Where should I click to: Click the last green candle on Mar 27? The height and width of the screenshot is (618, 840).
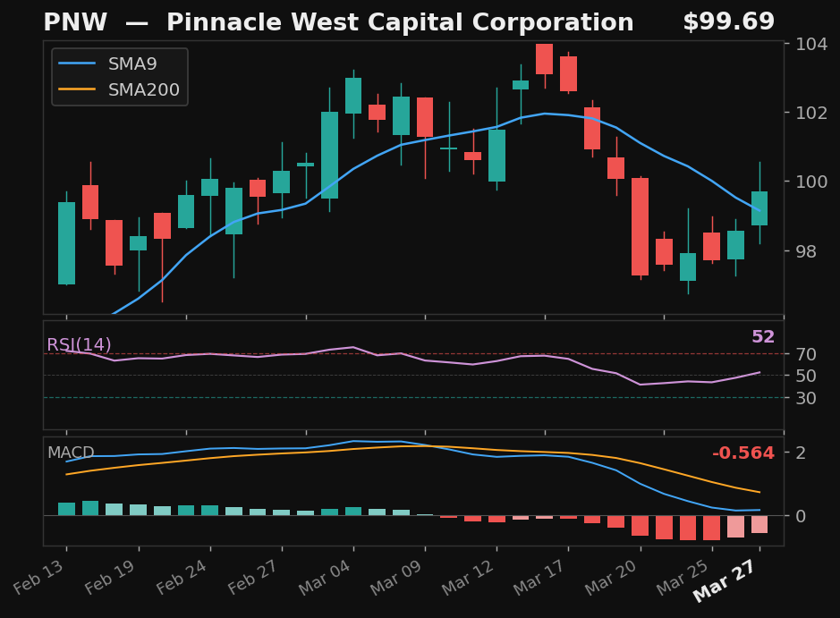pyautogui.click(x=759, y=208)
